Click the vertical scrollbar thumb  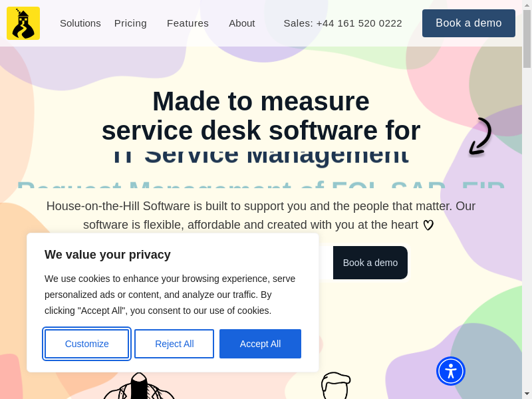527,38
